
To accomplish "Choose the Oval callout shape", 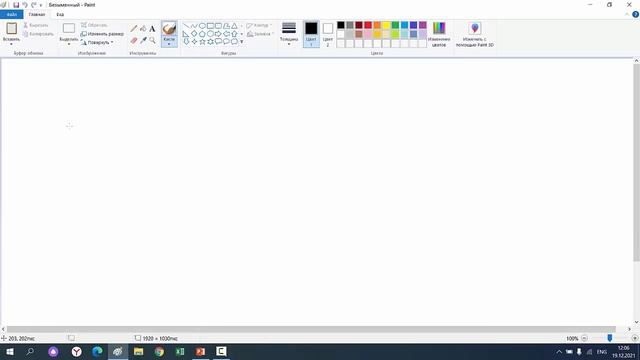I will pyautogui.click(x=227, y=42).
